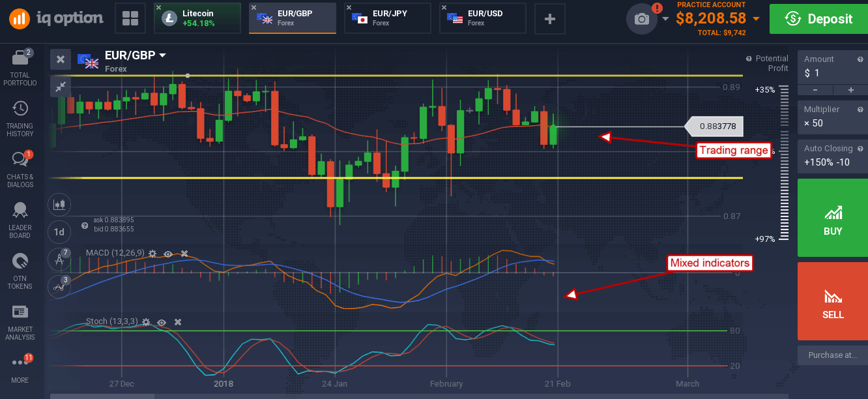Increase the amount with plus button
This screenshot has width=868, height=399.
point(850,90)
